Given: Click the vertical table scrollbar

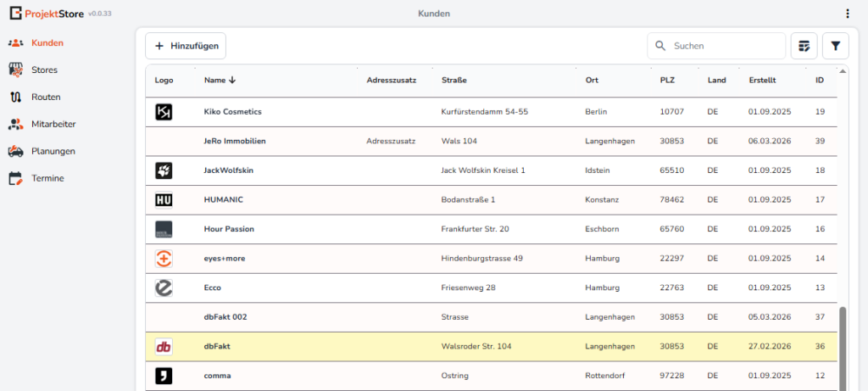Looking at the screenshot, I should point(842,348).
